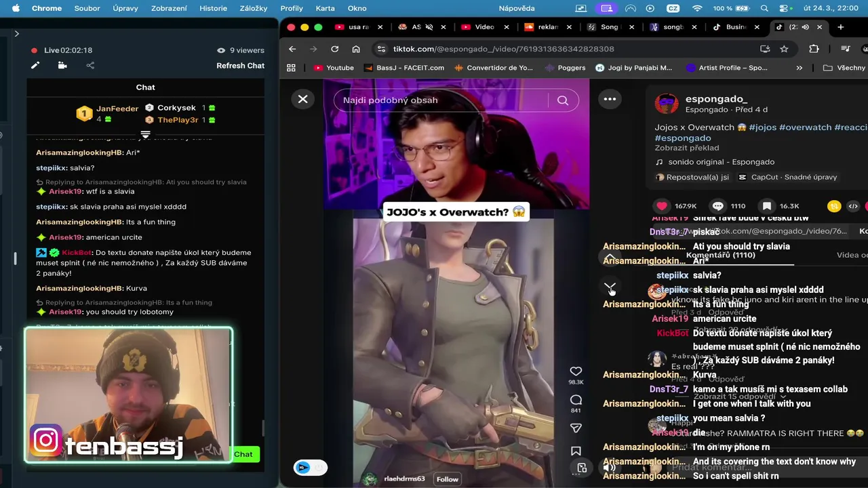Open the Chrome home page button
The height and width of the screenshot is (488, 868).
click(356, 49)
